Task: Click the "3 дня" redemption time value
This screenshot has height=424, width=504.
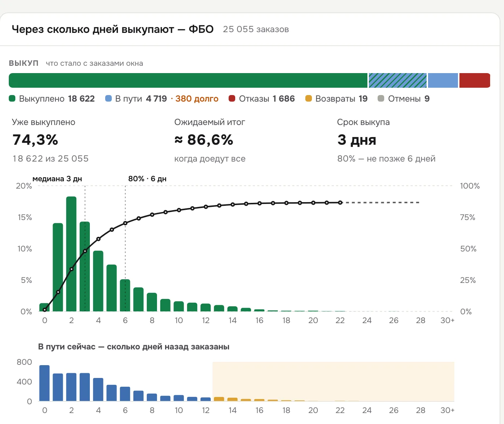Action: [x=357, y=140]
